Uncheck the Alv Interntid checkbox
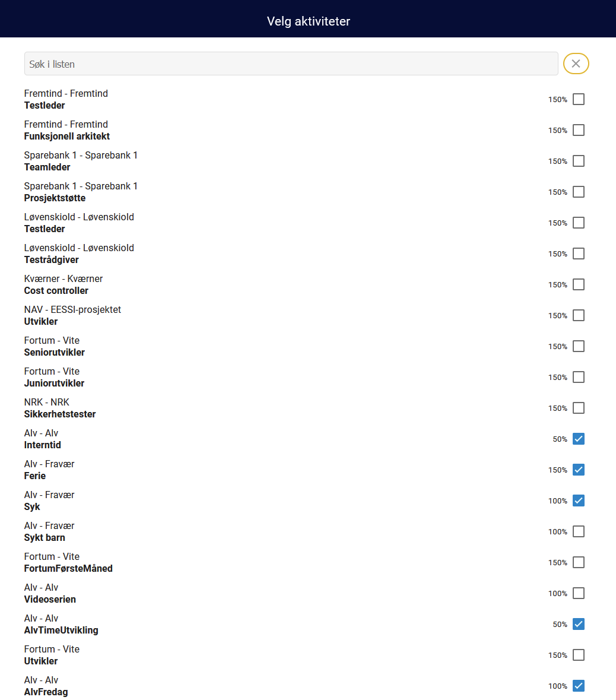This screenshot has width=616, height=700. tap(579, 439)
